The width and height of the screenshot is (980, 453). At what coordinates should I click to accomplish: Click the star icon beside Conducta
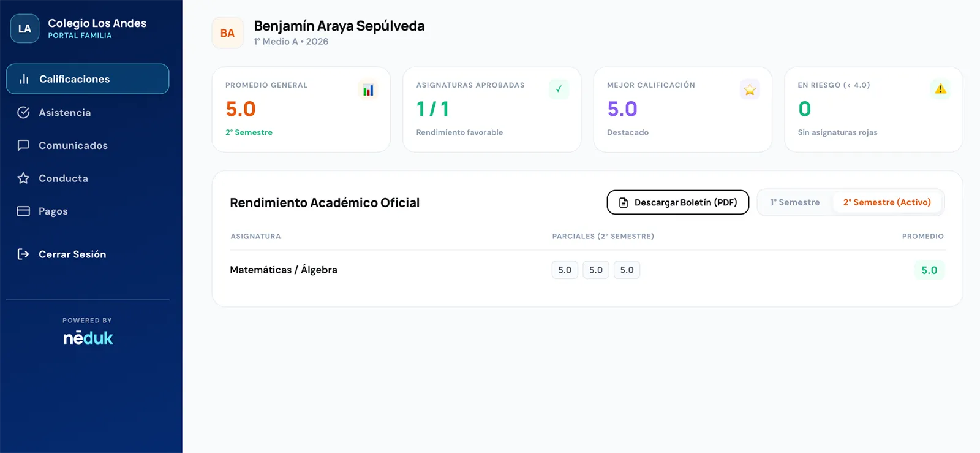[x=23, y=178]
